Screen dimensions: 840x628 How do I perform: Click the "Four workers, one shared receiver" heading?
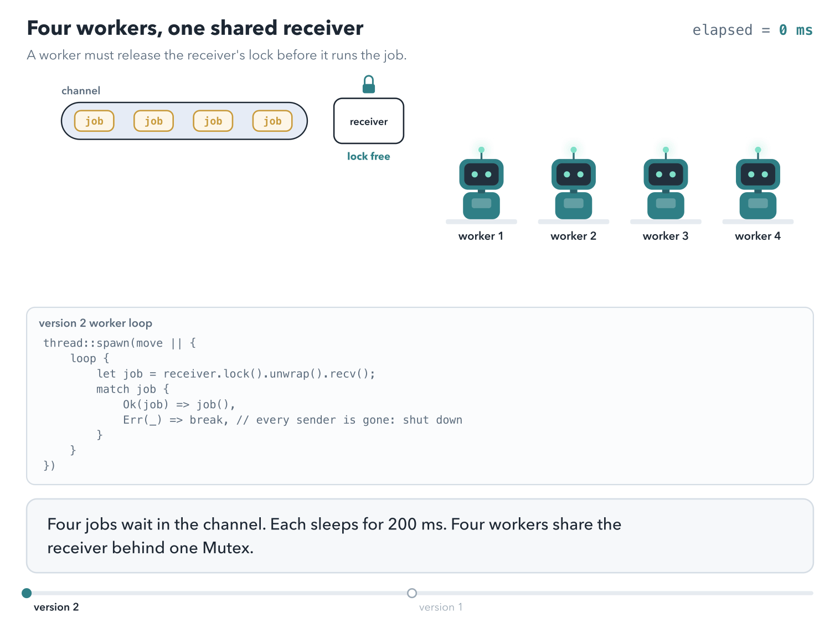(195, 28)
